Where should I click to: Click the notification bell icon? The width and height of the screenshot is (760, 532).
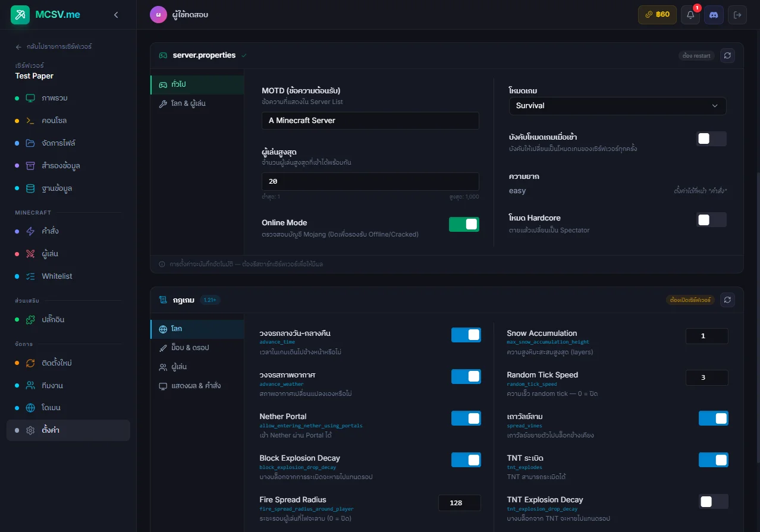tap(690, 15)
